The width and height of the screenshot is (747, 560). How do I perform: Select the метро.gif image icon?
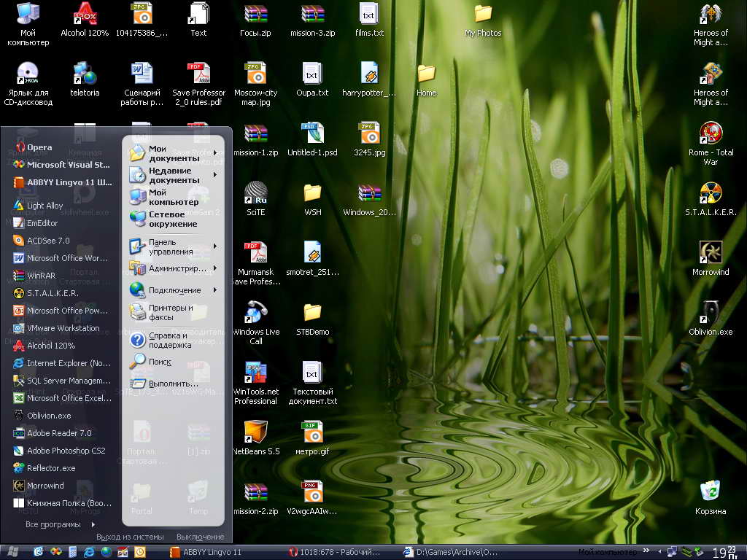(312, 438)
